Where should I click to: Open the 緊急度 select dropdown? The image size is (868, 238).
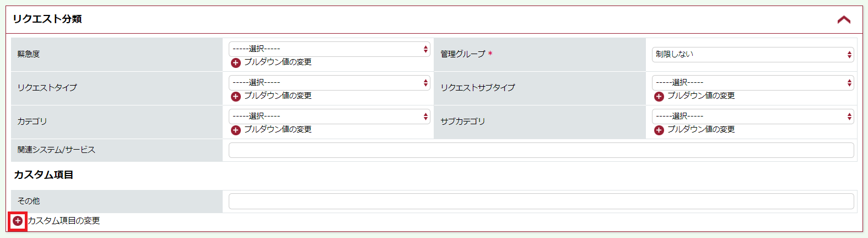330,49
